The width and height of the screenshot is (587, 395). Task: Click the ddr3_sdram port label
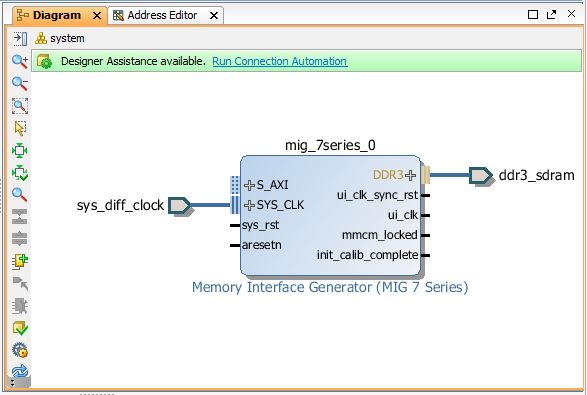[536, 175]
